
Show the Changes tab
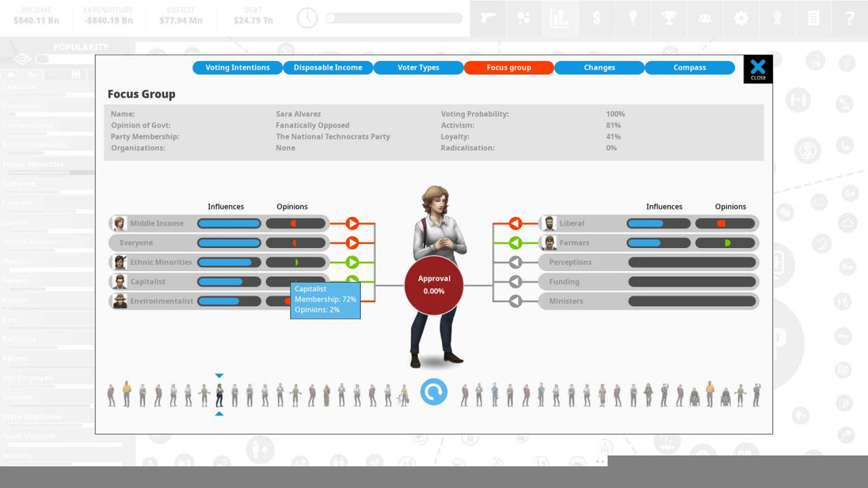click(599, 67)
